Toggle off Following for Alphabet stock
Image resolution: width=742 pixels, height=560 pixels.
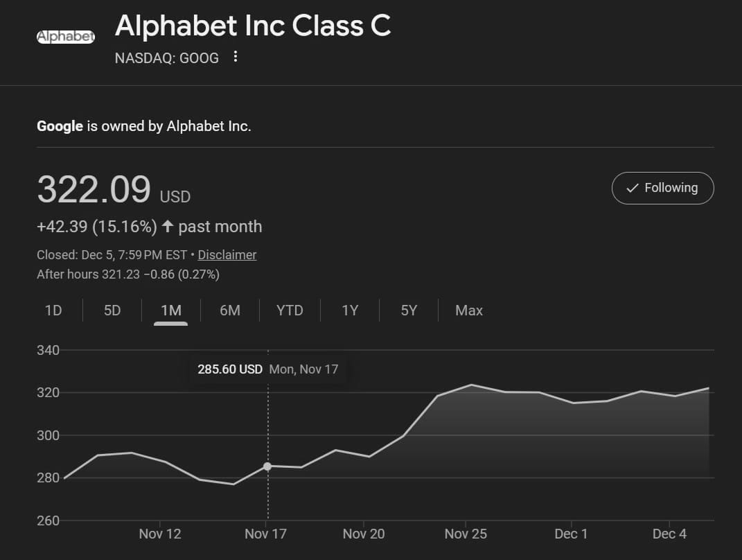tap(662, 188)
